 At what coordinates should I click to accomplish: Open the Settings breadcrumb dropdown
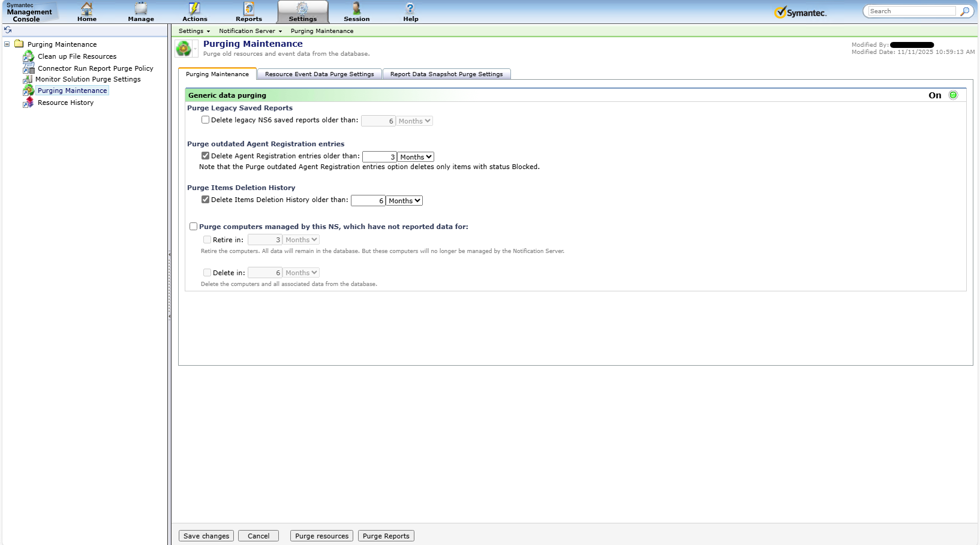[194, 31]
